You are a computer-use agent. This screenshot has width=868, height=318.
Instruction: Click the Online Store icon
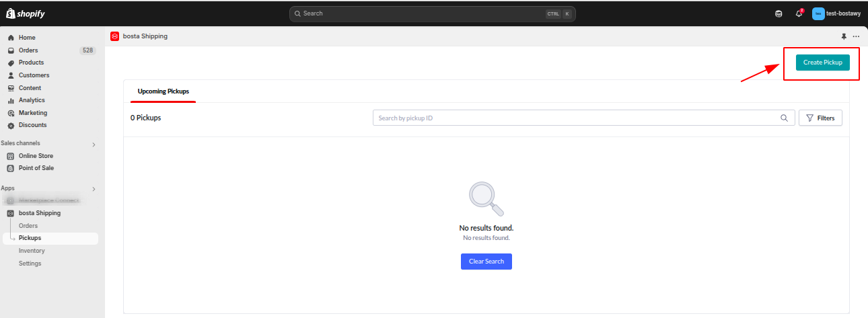(x=11, y=156)
